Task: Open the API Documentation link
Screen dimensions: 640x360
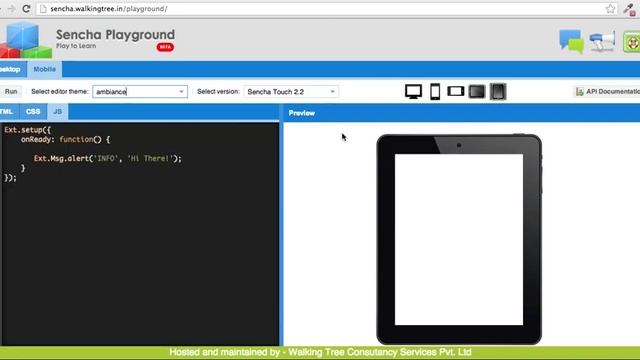Action: (x=608, y=91)
